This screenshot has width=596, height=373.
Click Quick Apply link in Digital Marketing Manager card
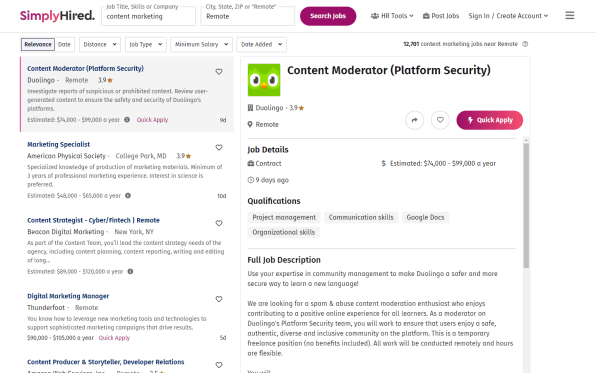(x=114, y=338)
